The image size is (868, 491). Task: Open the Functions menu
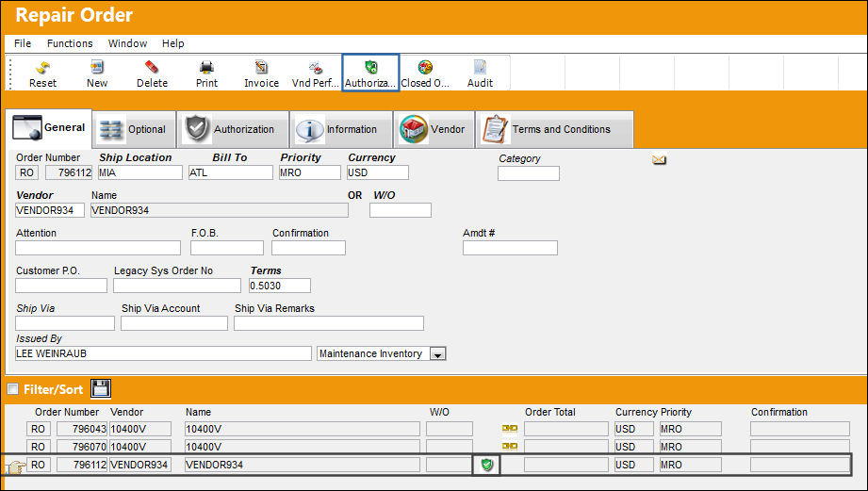(x=70, y=43)
